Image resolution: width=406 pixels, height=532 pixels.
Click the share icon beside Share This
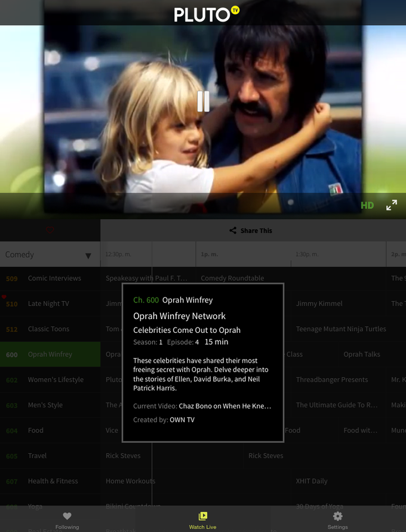233,230
